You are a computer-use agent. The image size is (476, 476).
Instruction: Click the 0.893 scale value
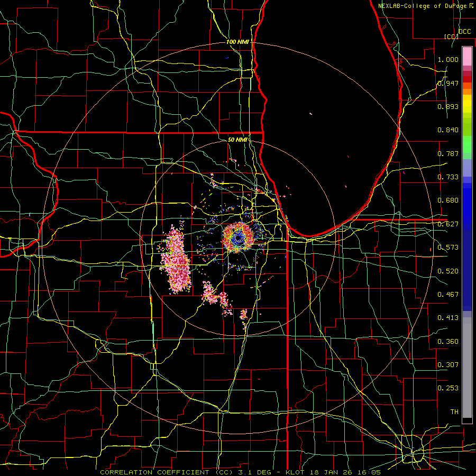[448, 106]
